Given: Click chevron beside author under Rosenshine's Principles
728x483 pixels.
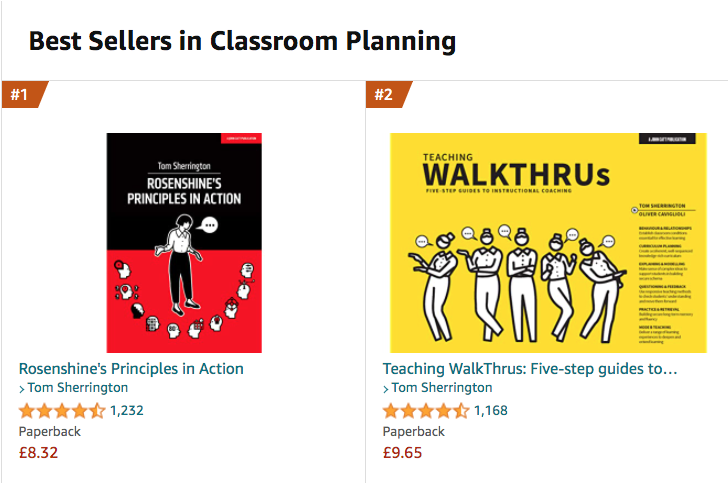Looking at the screenshot, I should pyautogui.click(x=22, y=389).
